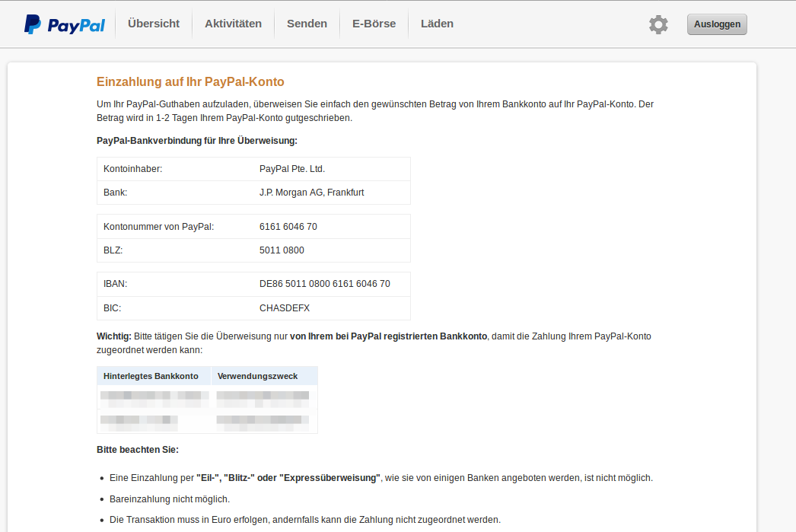The height and width of the screenshot is (532, 796).
Task: Click the PayPal logo
Action: point(65,24)
